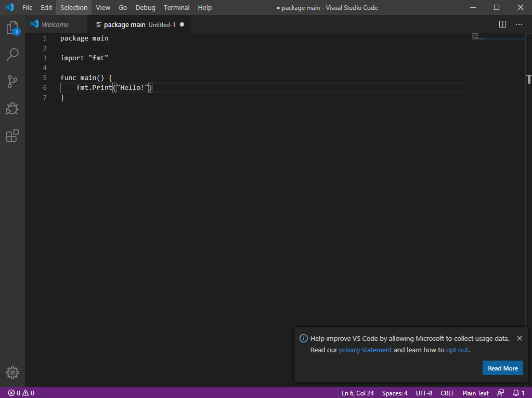Select language mode Plain Text

tap(475, 393)
